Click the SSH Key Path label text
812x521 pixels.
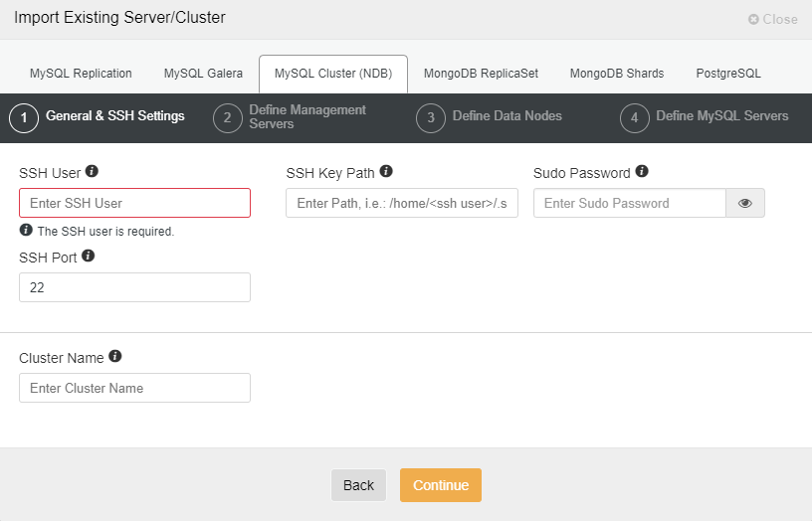[330, 173]
